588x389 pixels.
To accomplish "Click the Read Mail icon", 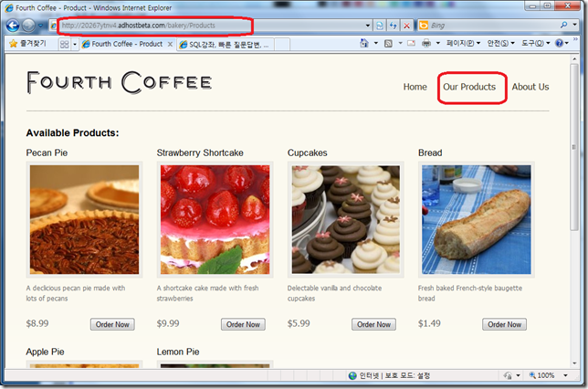I will pos(412,43).
